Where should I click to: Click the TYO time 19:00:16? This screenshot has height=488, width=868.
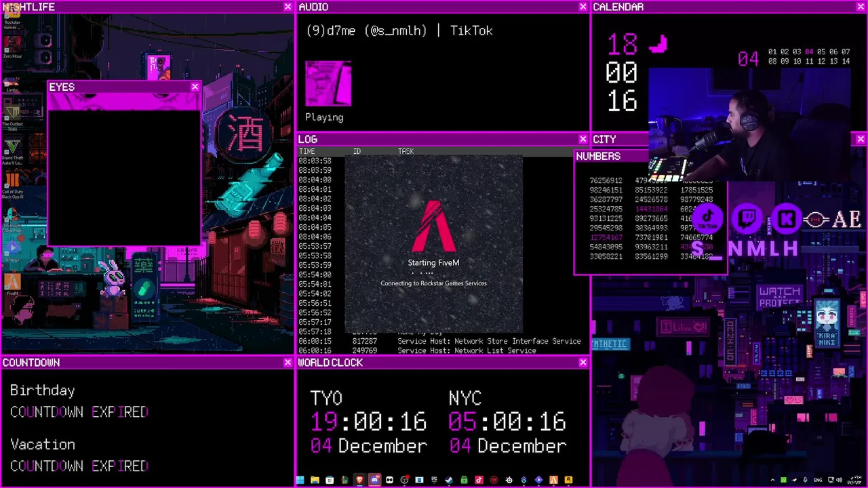[x=368, y=422]
